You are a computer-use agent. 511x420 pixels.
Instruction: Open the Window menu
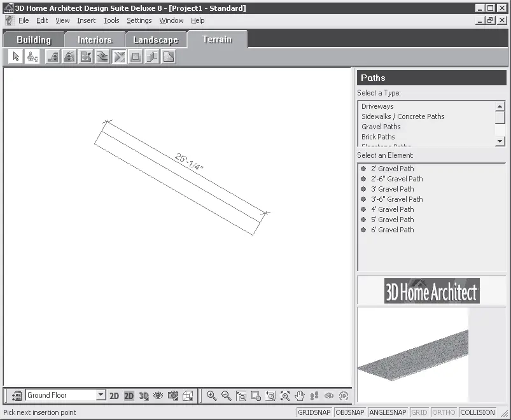(171, 20)
